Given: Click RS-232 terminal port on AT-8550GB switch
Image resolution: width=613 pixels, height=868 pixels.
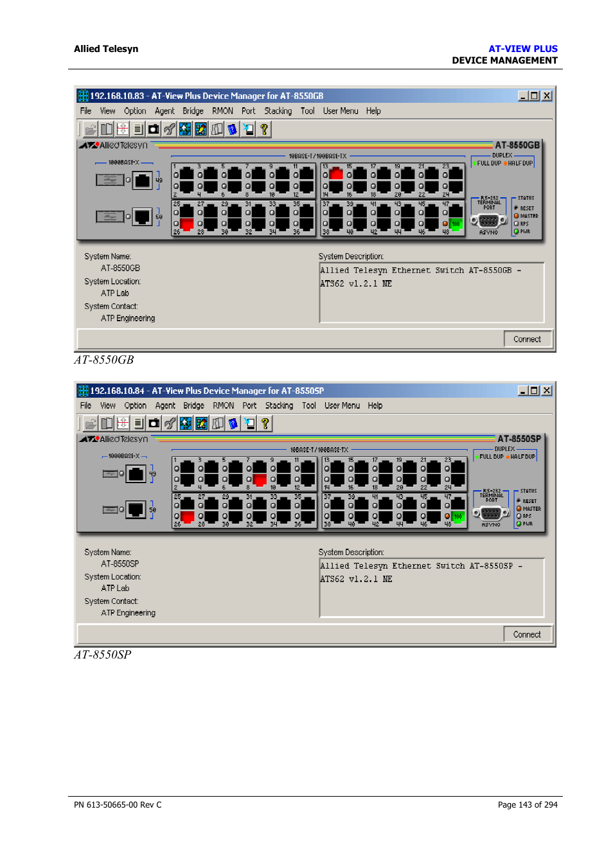Looking at the screenshot, I should 489,220.
